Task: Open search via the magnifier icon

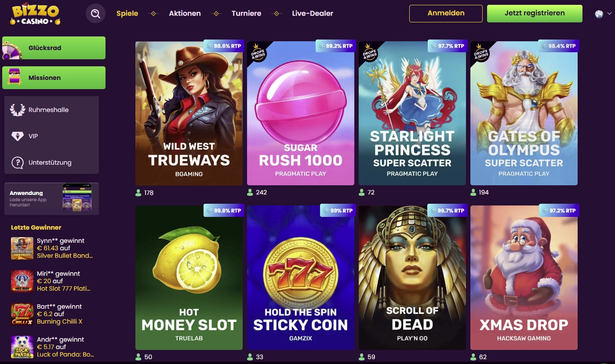Action: 95,14
